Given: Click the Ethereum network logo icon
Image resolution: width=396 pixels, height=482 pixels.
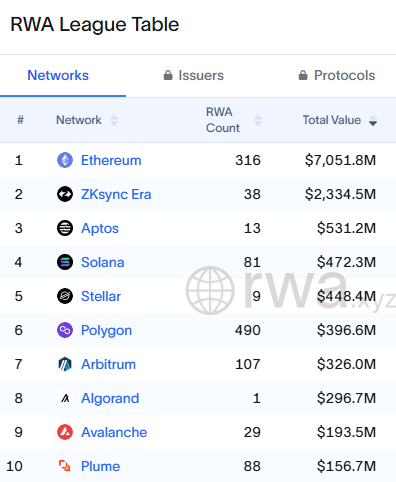Looking at the screenshot, I should (65, 160).
